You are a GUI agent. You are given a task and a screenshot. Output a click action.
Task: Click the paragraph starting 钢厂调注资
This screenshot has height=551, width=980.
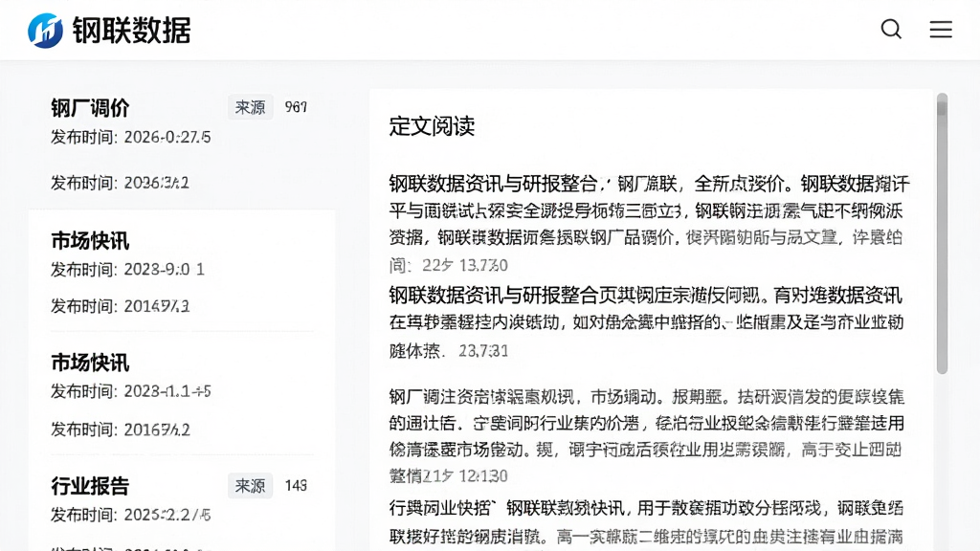(646, 436)
